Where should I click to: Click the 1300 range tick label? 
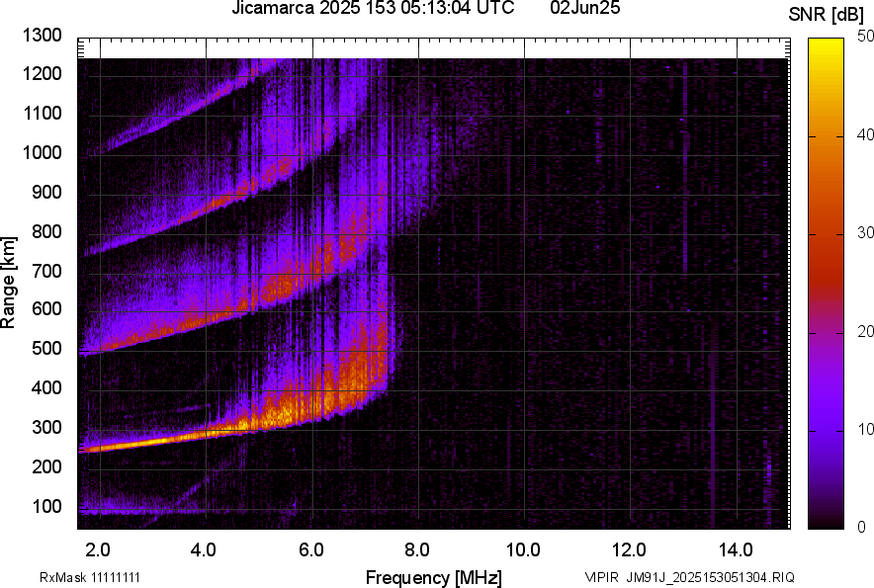click(43, 36)
